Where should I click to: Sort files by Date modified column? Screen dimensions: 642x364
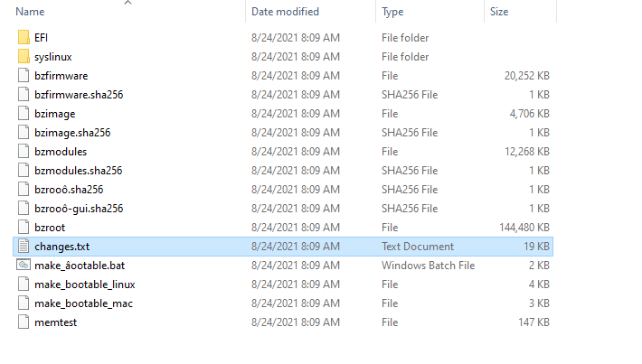285,12
